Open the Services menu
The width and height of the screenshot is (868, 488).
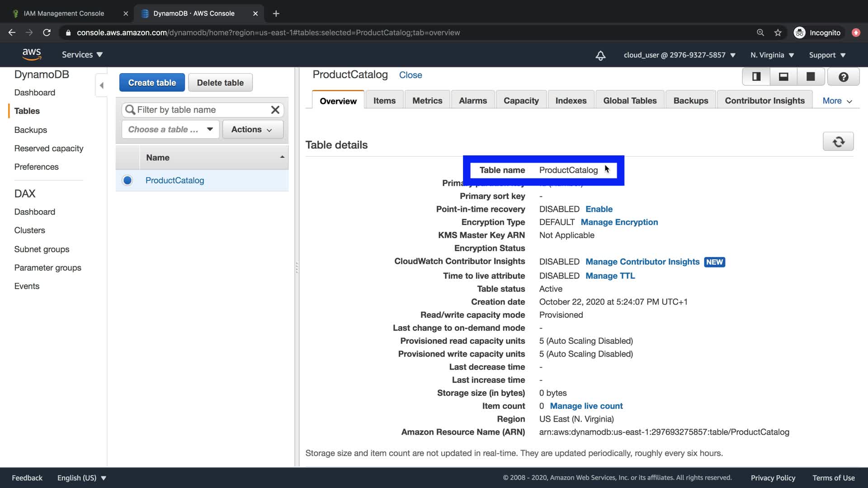82,55
